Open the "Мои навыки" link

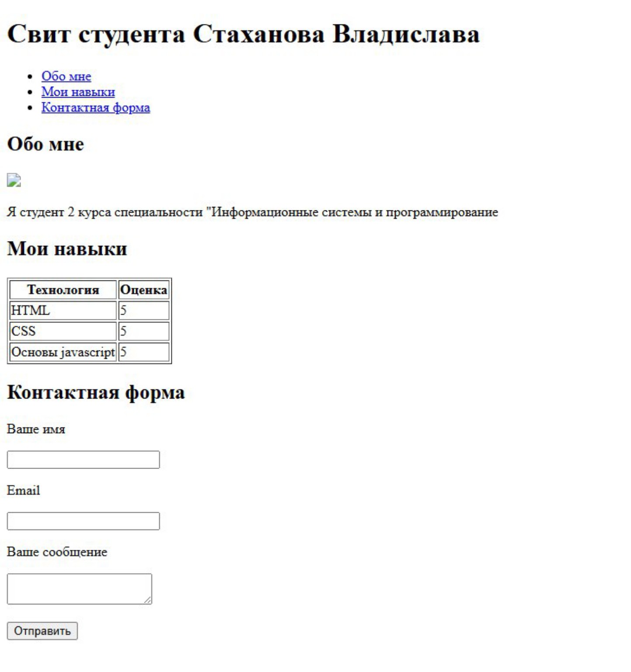(77, 92)
